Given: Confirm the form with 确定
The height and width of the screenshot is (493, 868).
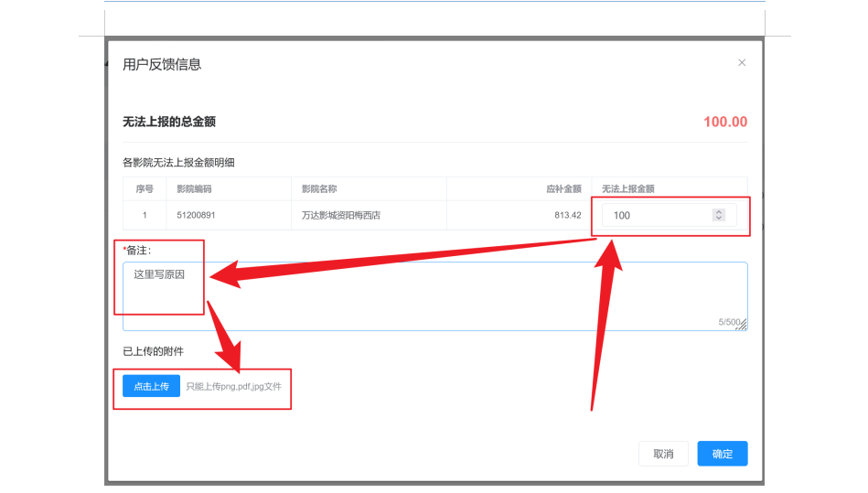Looking at the screenshot, I should point(722,454).
